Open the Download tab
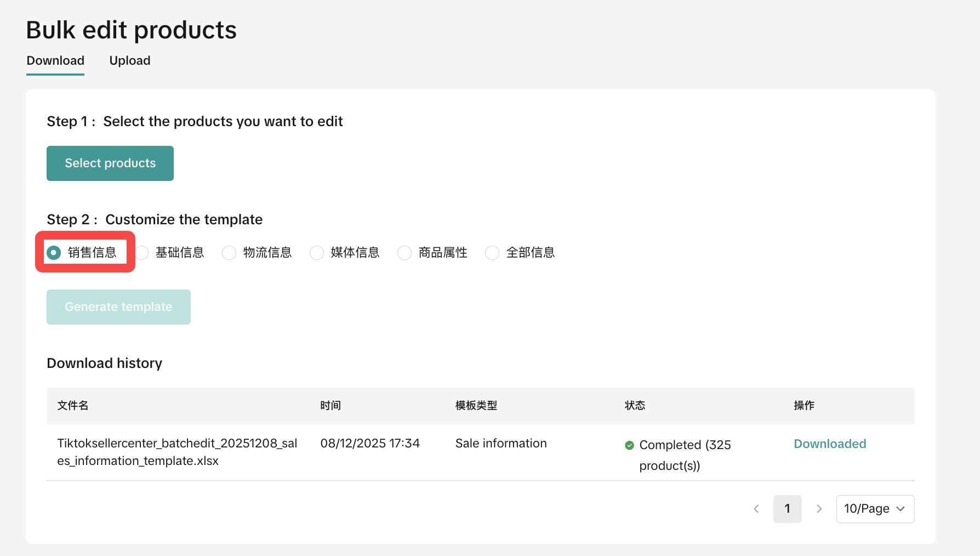 pyautogui.click(x=55, y=61)
